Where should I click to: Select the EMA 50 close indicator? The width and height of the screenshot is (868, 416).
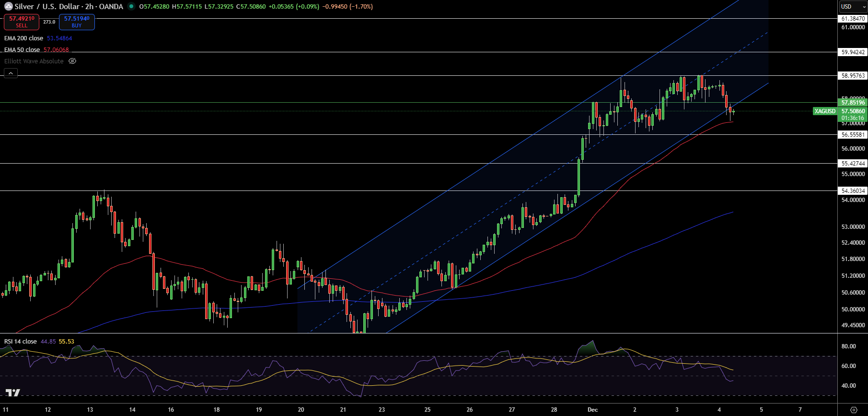click(x=22, y=50)
